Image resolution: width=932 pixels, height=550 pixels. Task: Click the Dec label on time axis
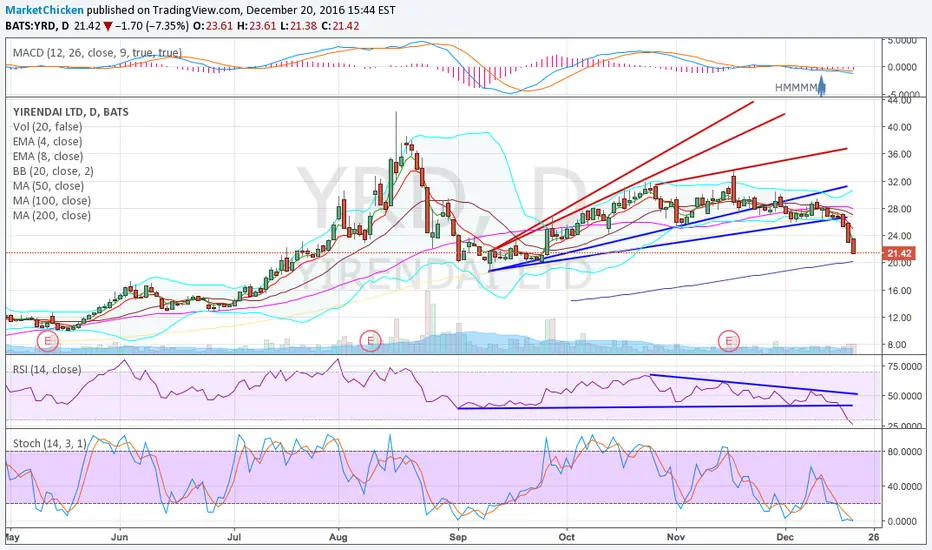coord(785,537)
